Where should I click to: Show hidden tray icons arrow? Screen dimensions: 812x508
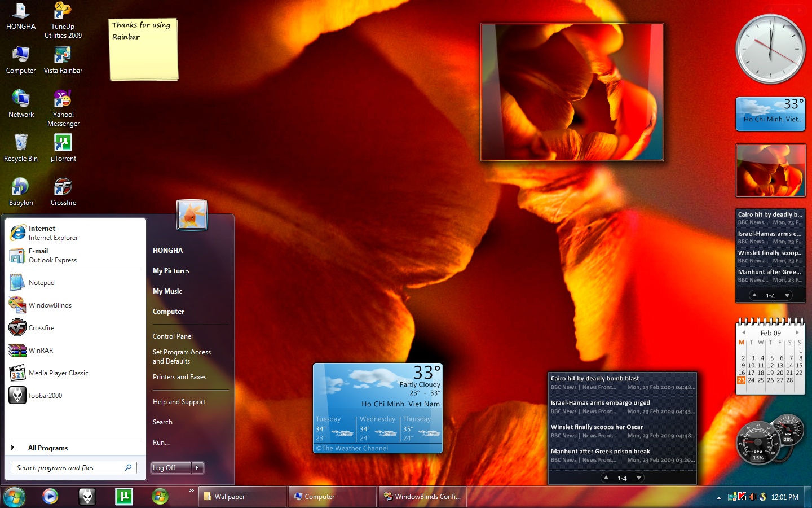(x=719, y=498)
